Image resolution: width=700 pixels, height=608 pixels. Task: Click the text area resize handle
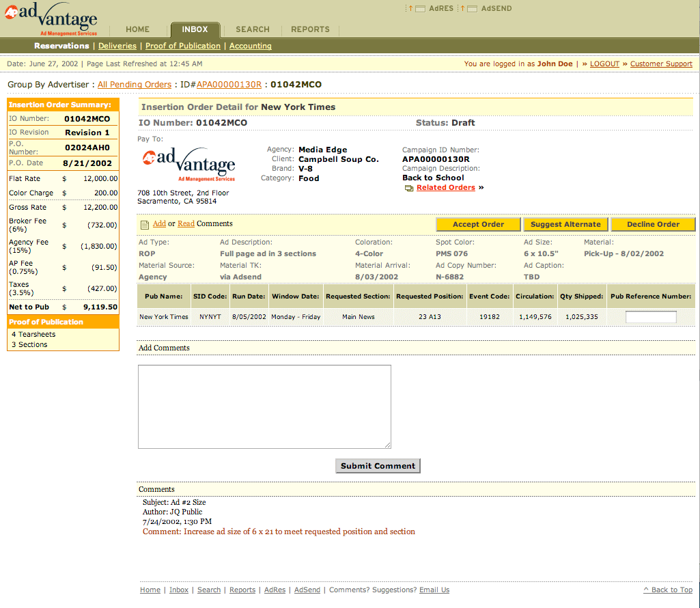[387, 445]
